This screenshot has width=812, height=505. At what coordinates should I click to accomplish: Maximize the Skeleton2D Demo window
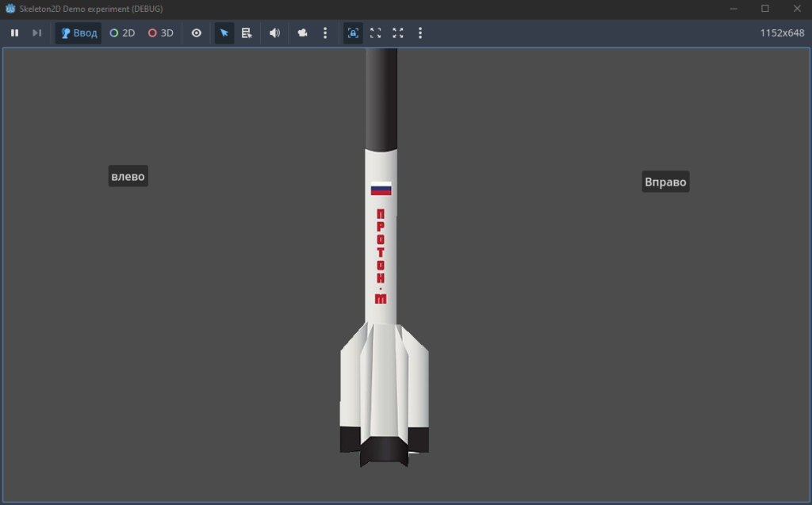(x=765, y=8)
